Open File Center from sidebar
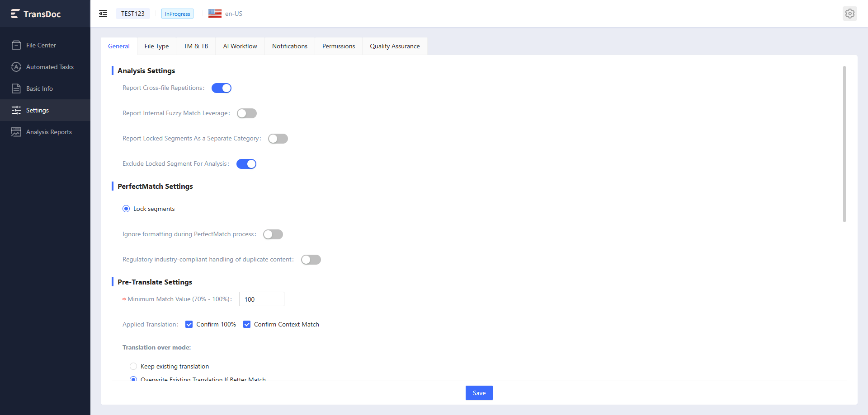The image size is (868, 415). [x=45, y=45]
